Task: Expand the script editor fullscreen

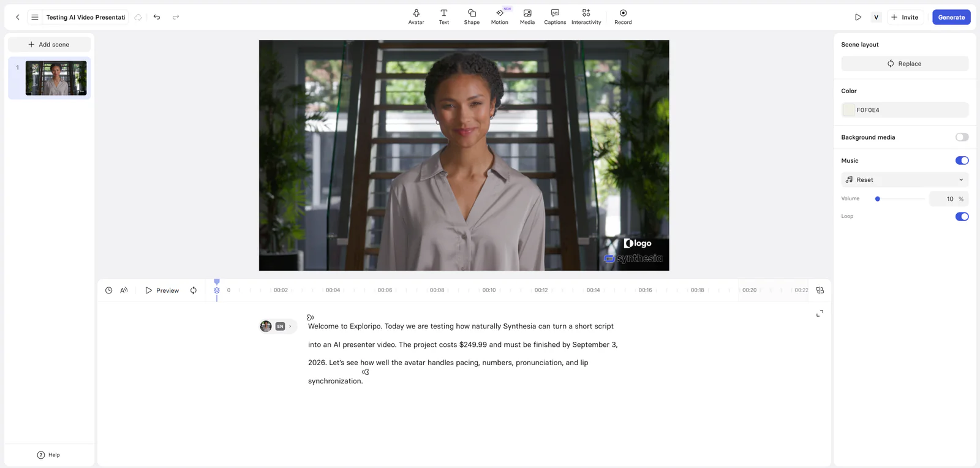Action: coord(820,314)
